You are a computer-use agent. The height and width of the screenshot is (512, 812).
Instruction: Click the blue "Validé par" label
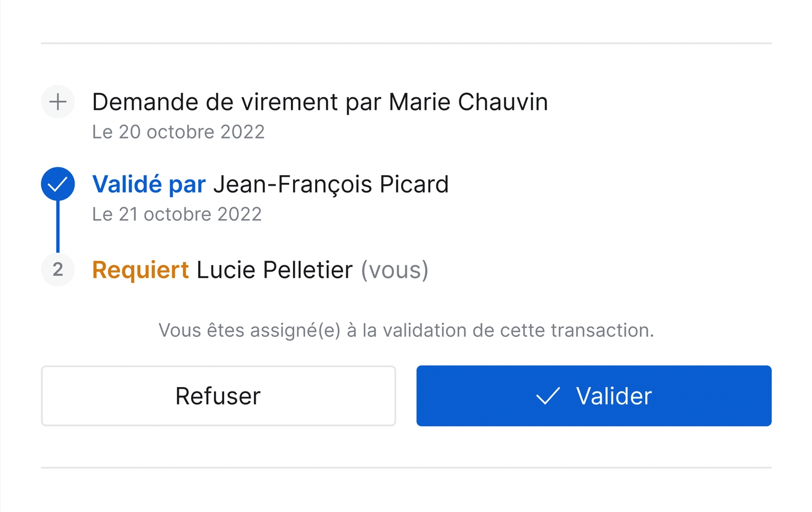tap(149, 184)
